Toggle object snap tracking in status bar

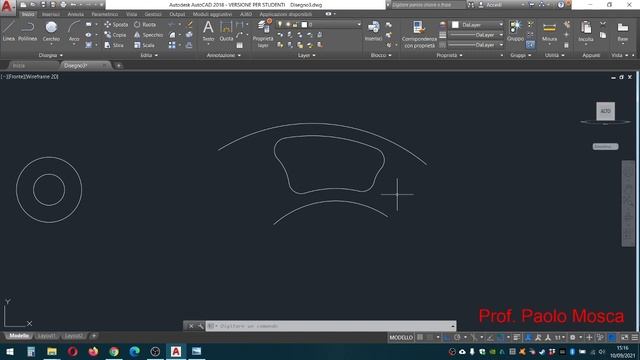tap(490, 337)
